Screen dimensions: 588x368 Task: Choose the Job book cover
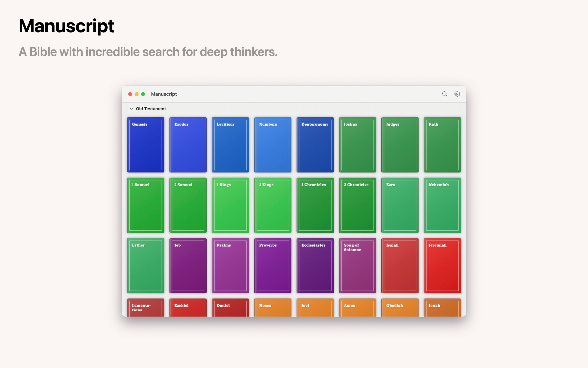[188, 266]
